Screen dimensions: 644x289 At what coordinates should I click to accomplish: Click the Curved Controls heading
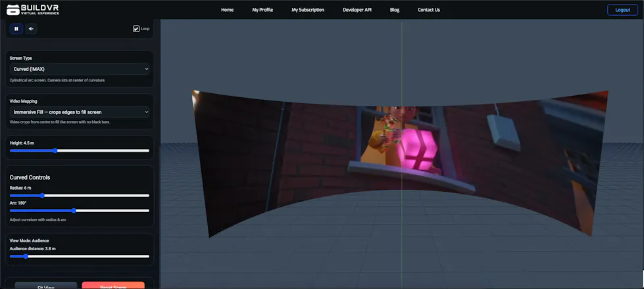point(30,177)
